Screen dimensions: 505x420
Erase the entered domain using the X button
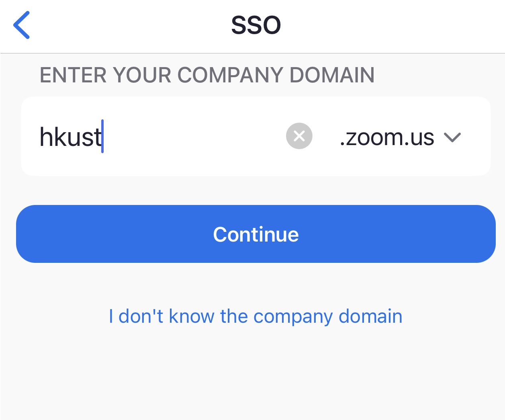(x=299, y=136)
